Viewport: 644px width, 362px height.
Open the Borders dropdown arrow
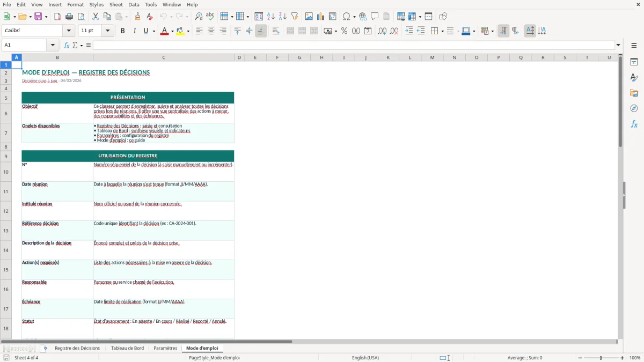[442, 31]
